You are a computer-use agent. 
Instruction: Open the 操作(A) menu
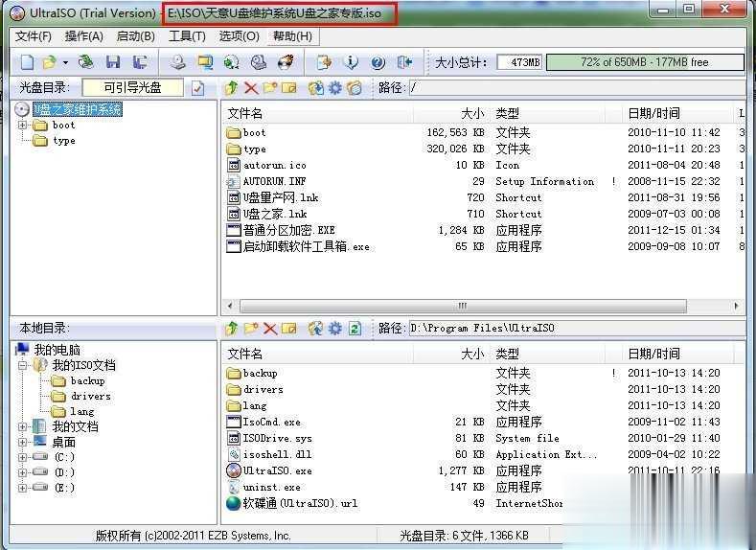[x=84, y=36]
